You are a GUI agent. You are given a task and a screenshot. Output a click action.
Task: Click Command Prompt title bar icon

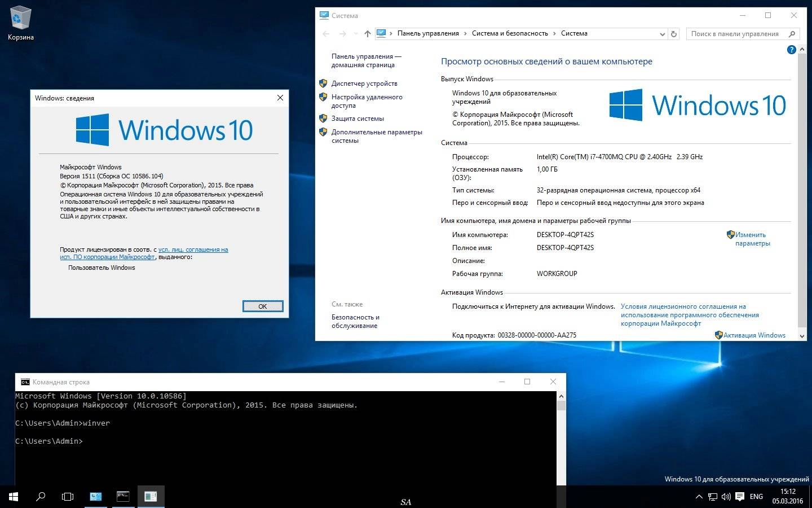tap(25, 382)
